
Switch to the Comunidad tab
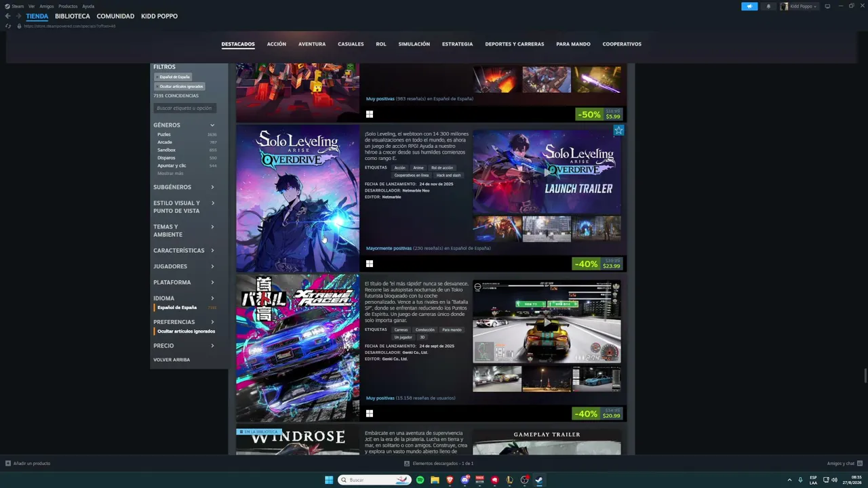115,16
